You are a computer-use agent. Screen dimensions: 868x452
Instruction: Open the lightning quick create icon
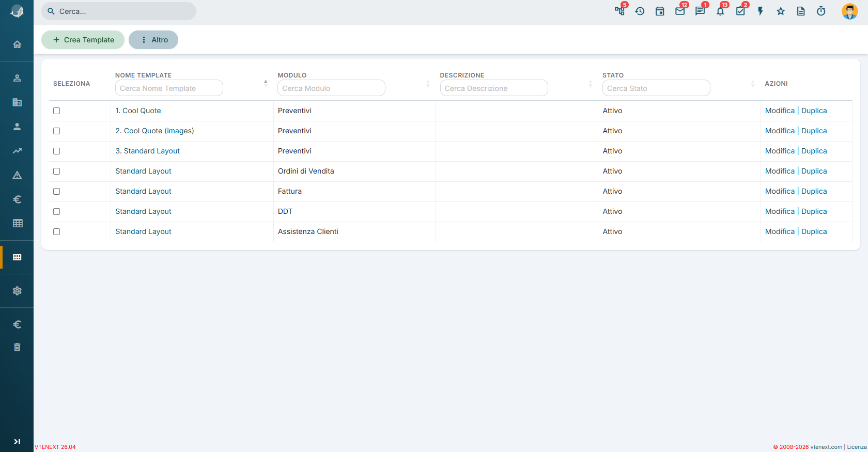click(761, 11)
